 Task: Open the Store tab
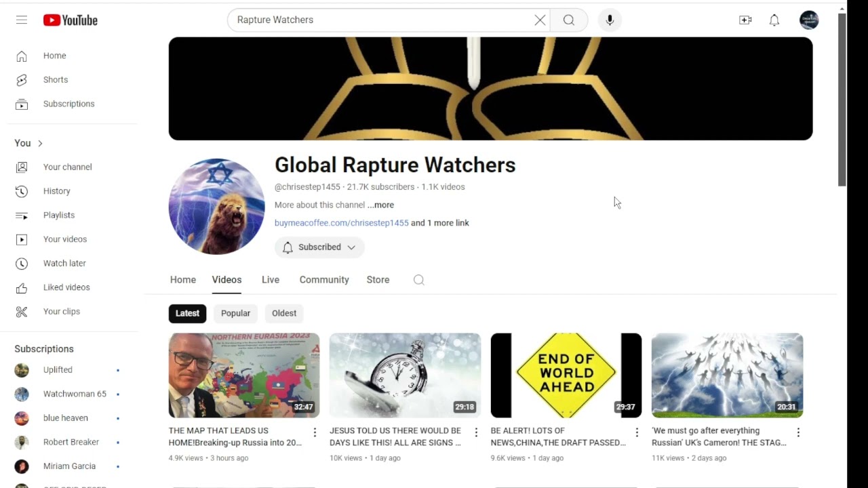[x=378, y=280]
